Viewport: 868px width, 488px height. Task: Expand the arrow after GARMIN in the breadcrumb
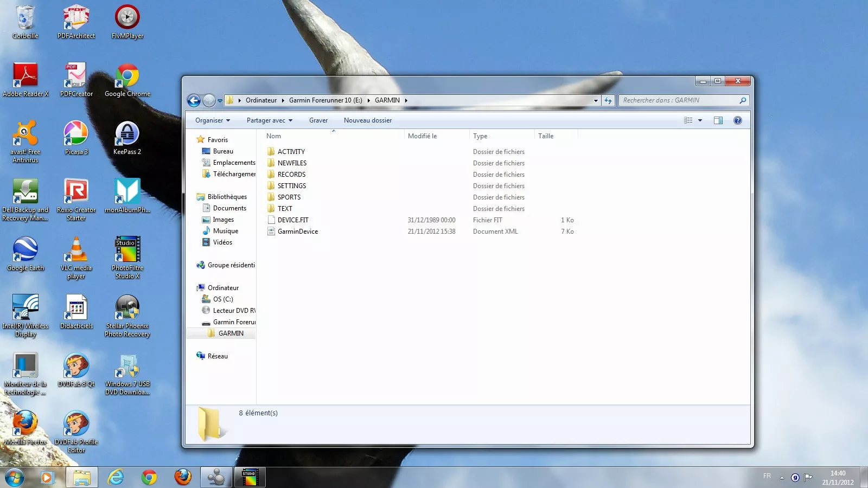tap(406, 100)
